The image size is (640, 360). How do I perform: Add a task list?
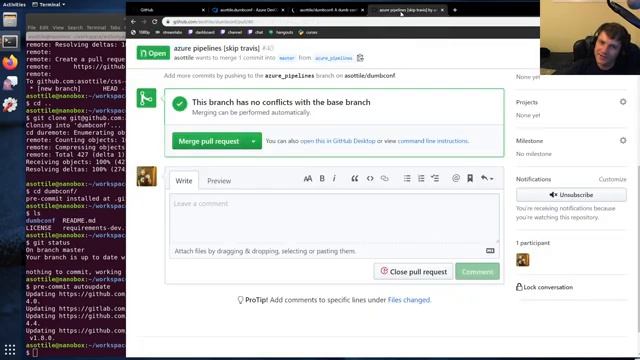pyautogui.click(x=435, y=178)
